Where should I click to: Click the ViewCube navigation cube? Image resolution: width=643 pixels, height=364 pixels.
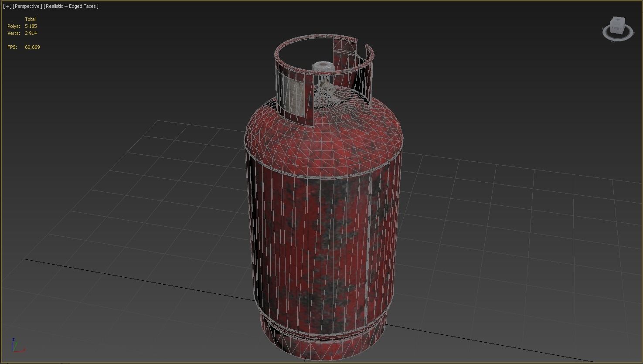coord(617,25)
